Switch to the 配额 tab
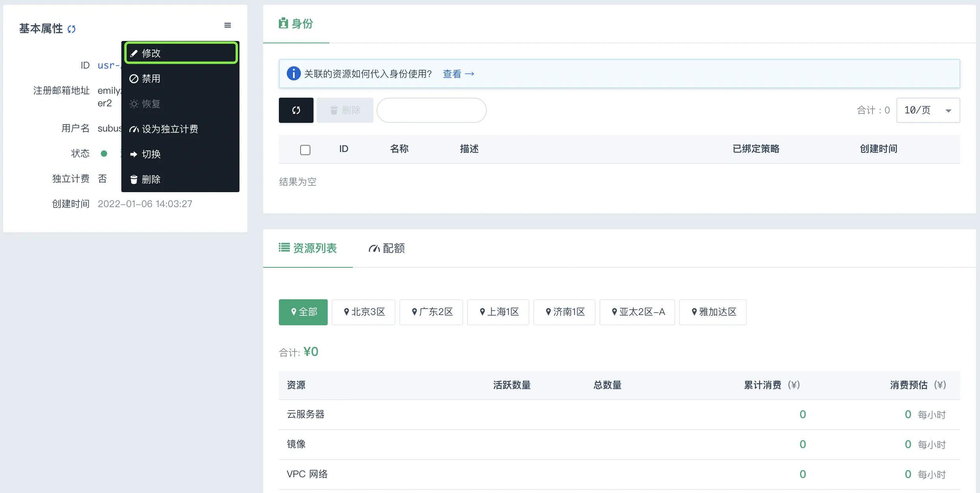980x493 pixels. pos(387,248)
